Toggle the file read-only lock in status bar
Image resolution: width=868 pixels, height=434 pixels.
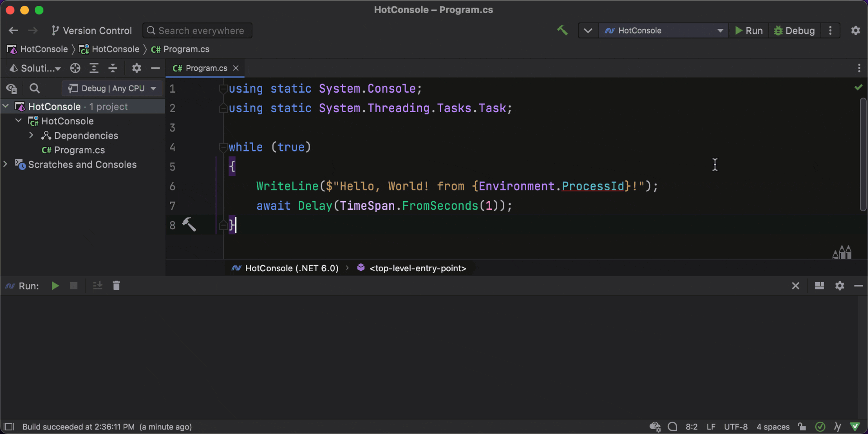[x=802, y=427]
